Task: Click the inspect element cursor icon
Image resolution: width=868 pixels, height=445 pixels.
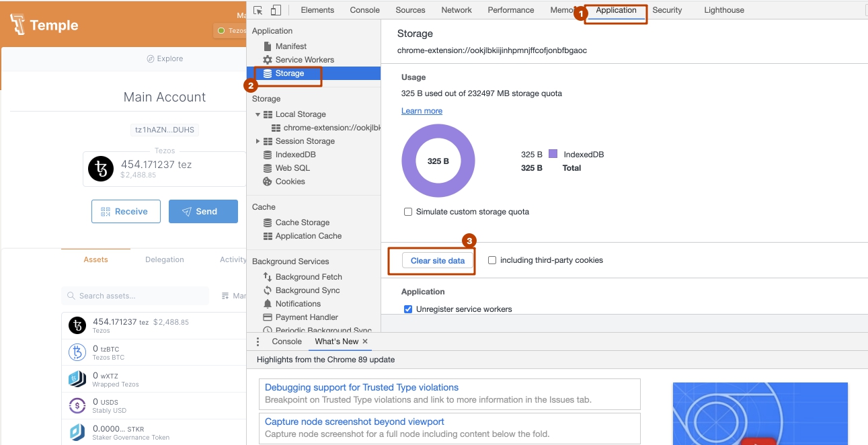Action: (258, 10)
